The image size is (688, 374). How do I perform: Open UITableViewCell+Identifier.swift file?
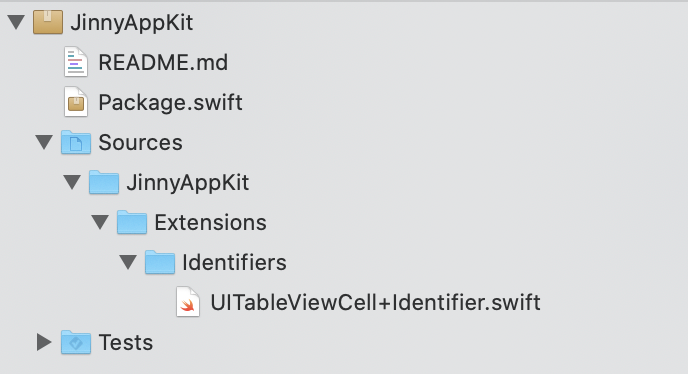point(375,302)
